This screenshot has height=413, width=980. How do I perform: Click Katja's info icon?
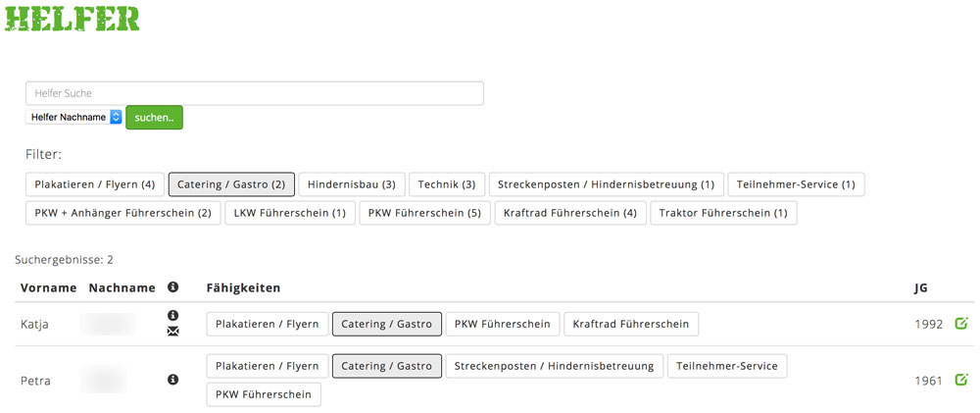pos(173,315)
